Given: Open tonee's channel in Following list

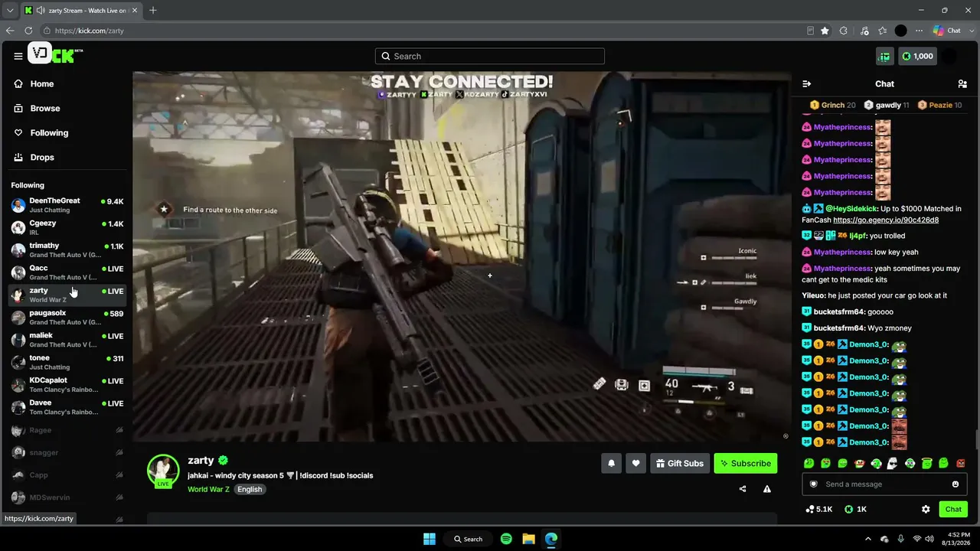Looking at the screenshot, I should coord(67,362).
